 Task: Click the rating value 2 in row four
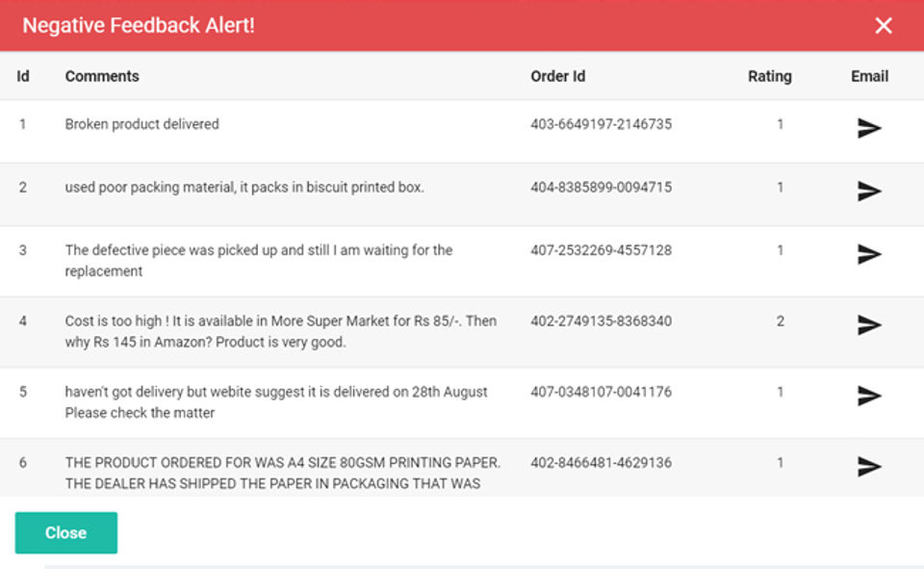point(781,321)
